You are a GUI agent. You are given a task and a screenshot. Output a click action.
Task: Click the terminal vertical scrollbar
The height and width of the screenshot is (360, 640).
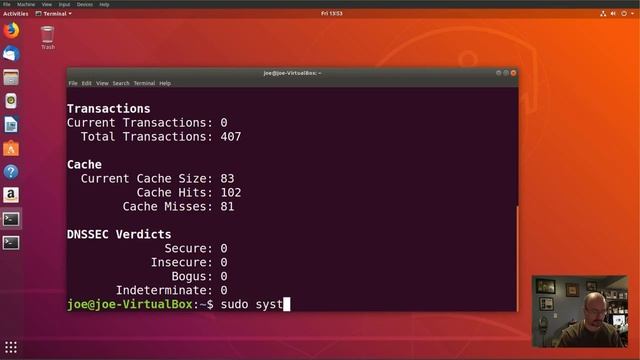(x=517, y=258)
